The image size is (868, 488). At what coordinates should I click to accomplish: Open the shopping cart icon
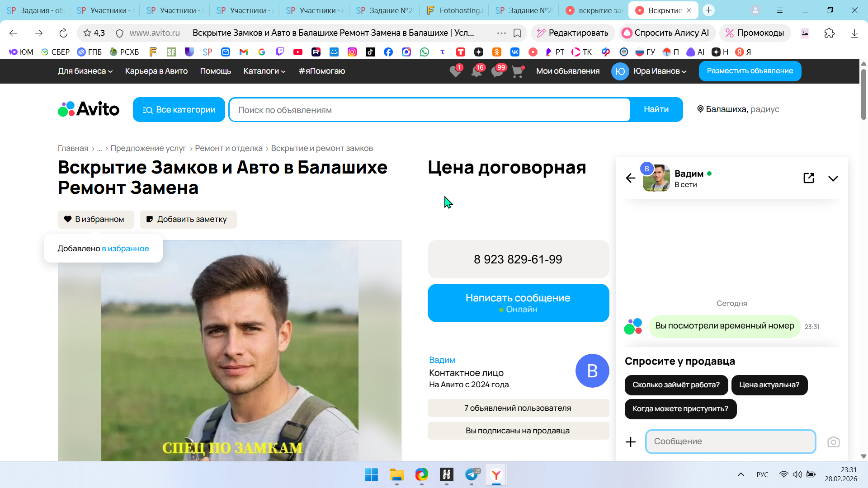point(517,71)
